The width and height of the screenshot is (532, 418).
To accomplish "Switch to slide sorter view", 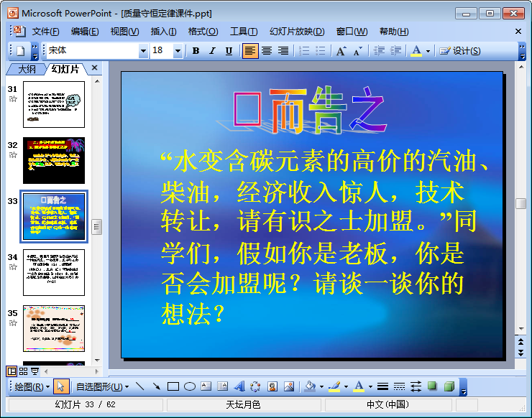I will click(23, 371).
